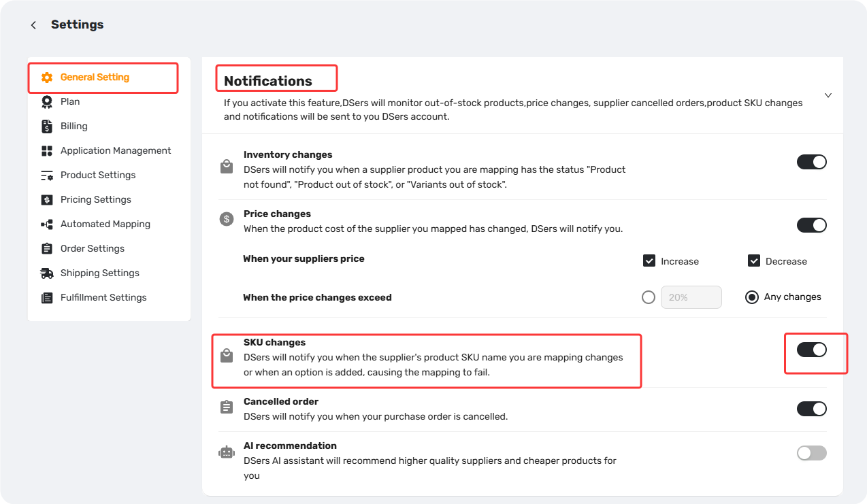Turn off Price changes notifications toggle
The width and height of the screenshot is (867, 504).
[812, 225]
